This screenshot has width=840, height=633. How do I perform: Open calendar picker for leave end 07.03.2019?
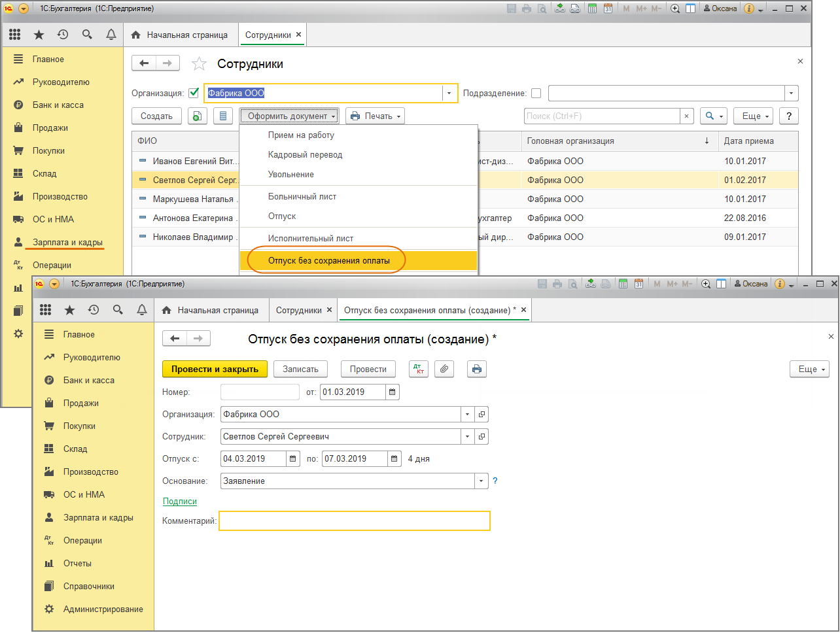(394, 459)
